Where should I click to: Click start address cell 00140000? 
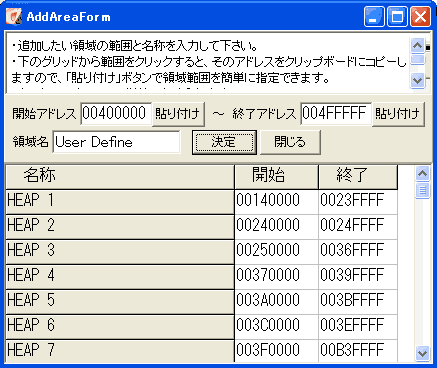coord(276,202)
